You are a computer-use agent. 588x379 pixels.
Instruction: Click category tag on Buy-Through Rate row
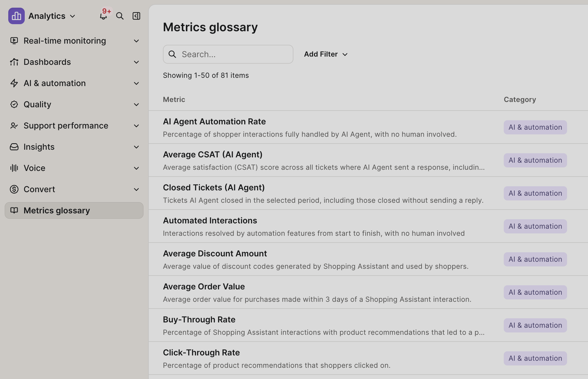pos(535,325)
